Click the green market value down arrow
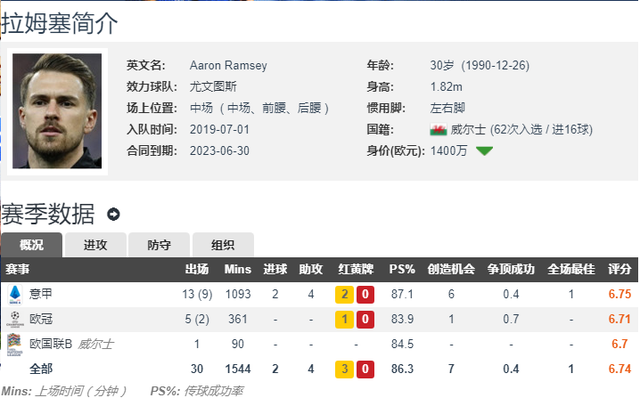Screen dimensions: 640x398 (x=484, y=151)
